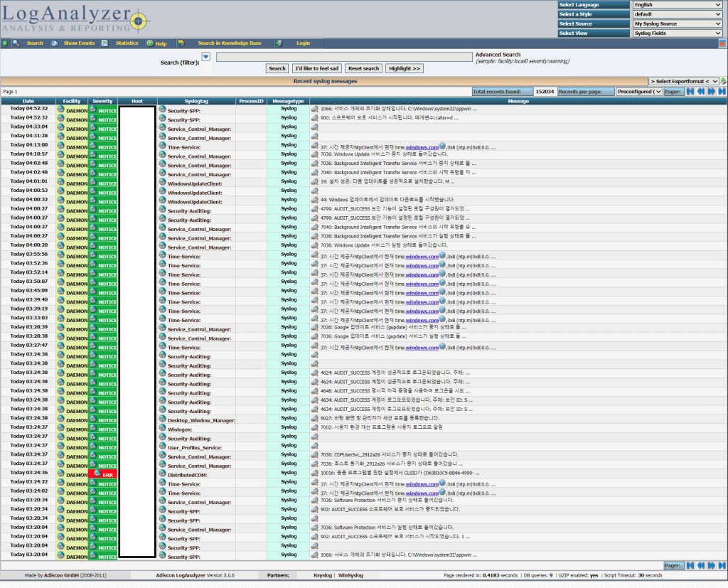This screenshot has height=588, width=728.
Task: Click the Messagetype column header
Action: 289,101
